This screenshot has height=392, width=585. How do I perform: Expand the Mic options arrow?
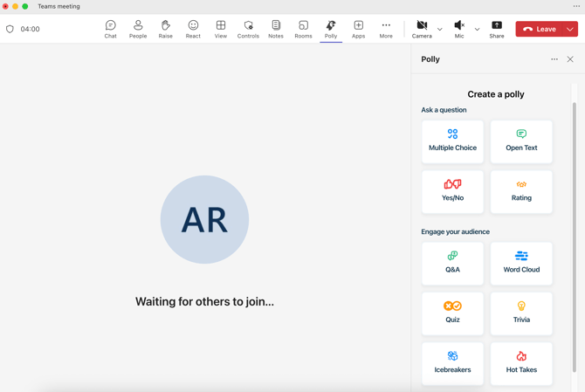point(477,29)
